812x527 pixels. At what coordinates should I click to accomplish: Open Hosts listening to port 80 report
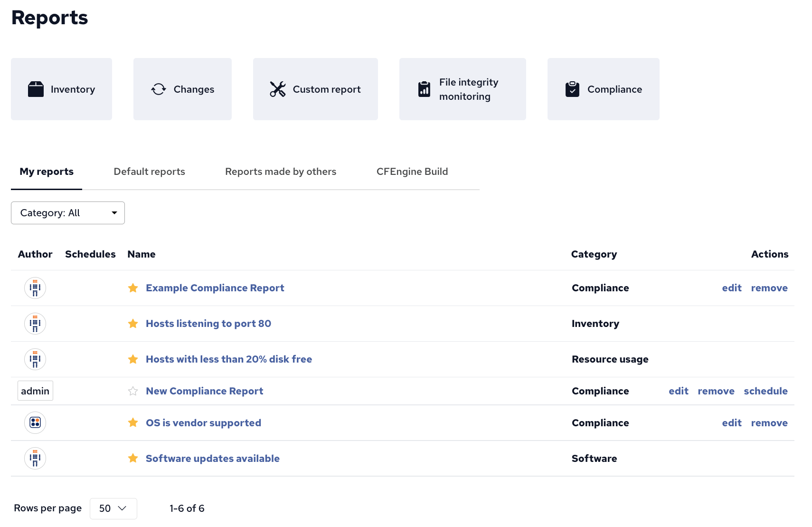(208, 324)
